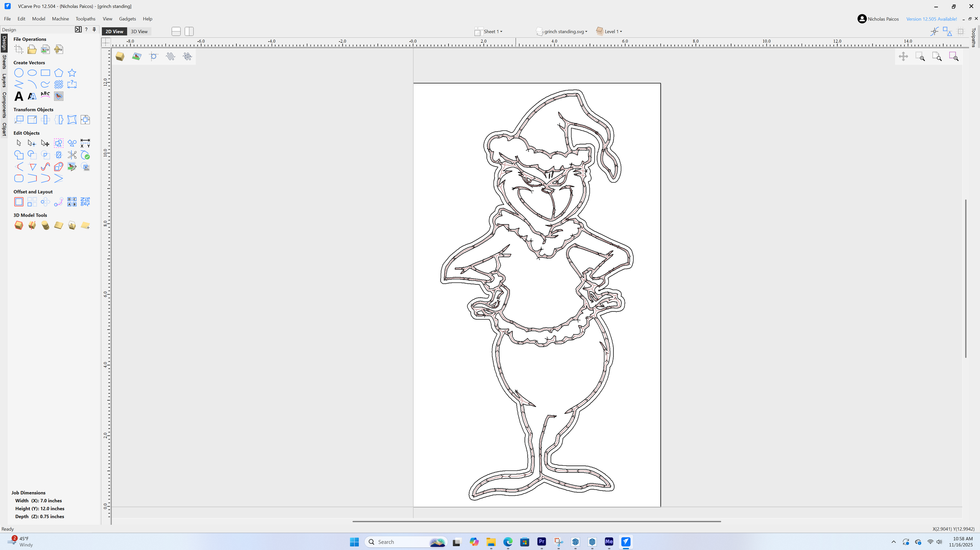Open the Weld Selected Vectors tool
Viewport: 980px width, 550px height.
pyautogui.click(x=19, y=155)
